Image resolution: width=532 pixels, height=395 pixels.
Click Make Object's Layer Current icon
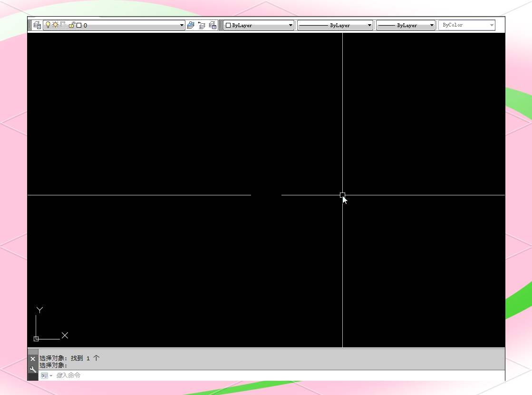[x=191, y=25]
